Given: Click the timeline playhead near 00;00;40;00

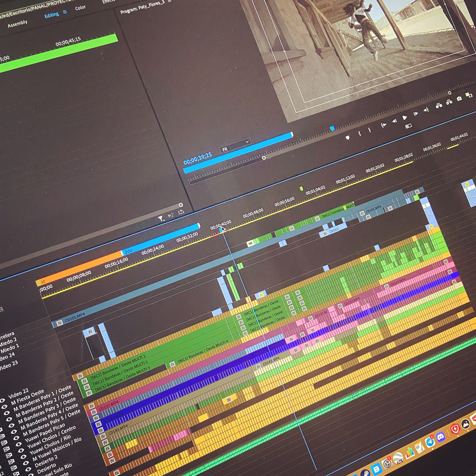Looking at the screenshot, I should click(x=221, y=230).
